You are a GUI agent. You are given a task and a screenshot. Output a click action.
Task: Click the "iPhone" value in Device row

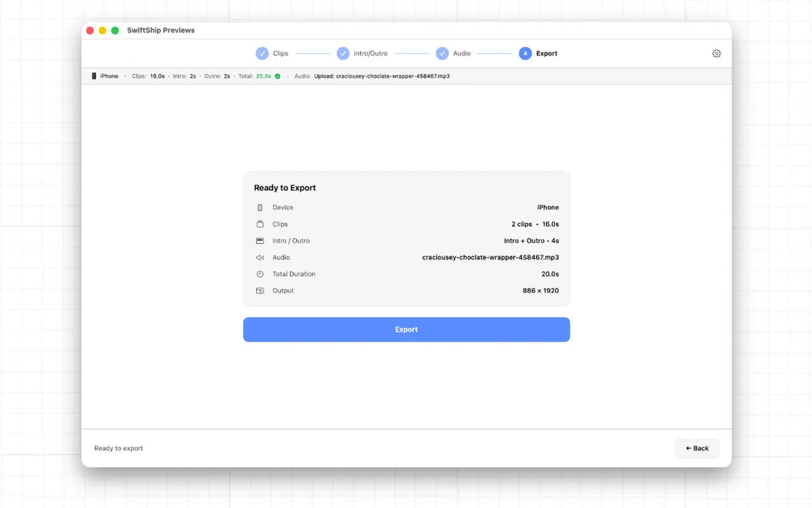click(x=548, y=207)
